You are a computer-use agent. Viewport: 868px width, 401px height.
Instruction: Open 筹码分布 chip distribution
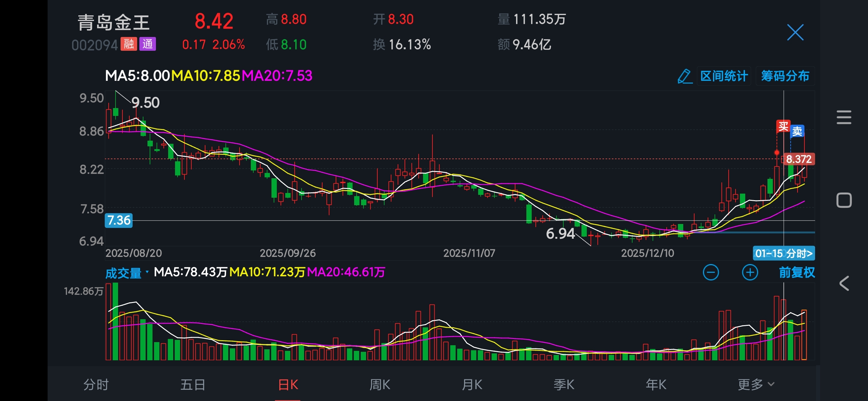tap(785, 76)
